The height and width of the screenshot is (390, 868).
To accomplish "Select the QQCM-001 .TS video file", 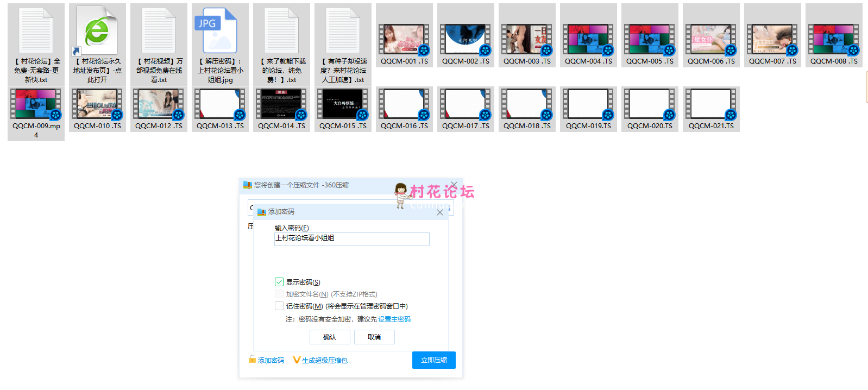I will 404,39.
